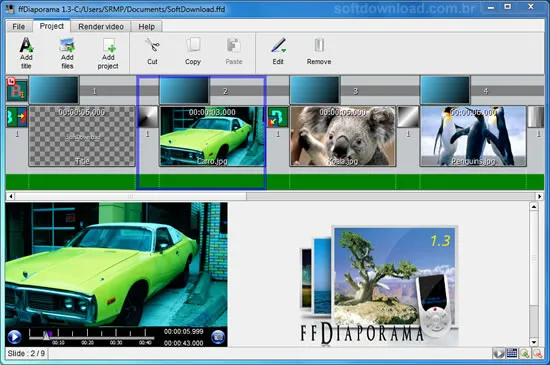Switch to the Render video tab

click(101, 27)
